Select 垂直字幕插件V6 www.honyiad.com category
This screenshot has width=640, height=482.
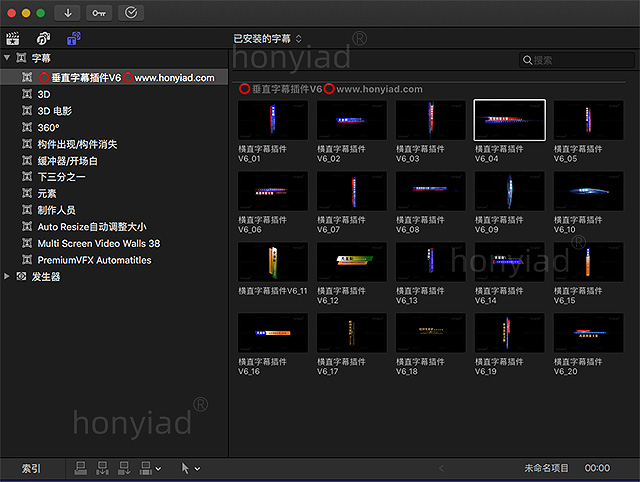click(x=114, y=78)
